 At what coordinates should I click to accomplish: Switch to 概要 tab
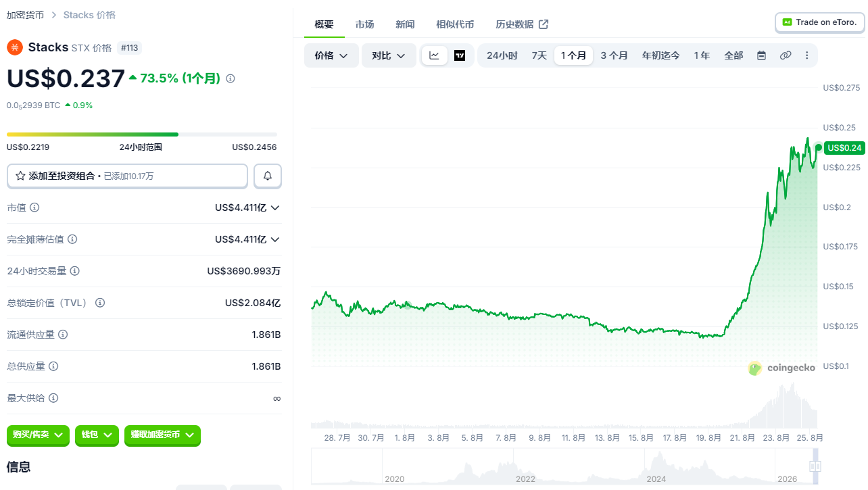324,24
